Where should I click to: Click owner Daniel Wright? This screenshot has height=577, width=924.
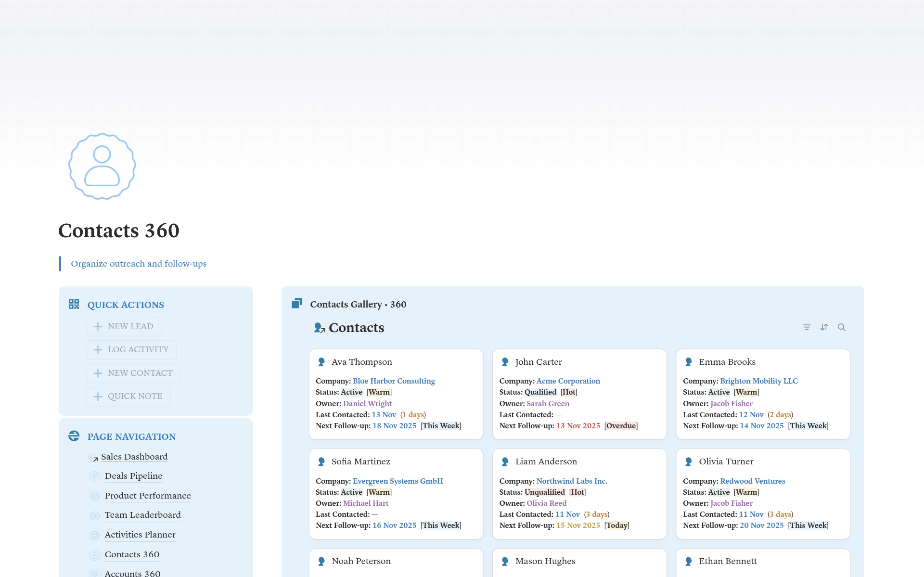367,404
